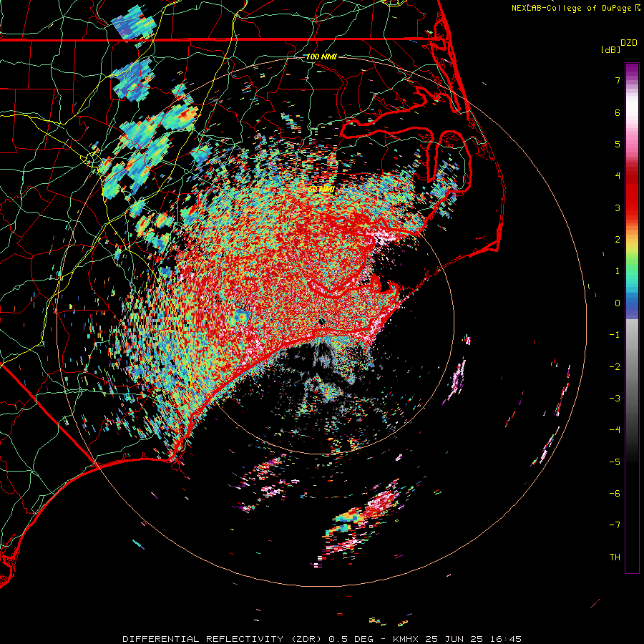Screen dimensions: 644x644
Task: Click the 50 NMI range ring label
Action: point(321,190)
